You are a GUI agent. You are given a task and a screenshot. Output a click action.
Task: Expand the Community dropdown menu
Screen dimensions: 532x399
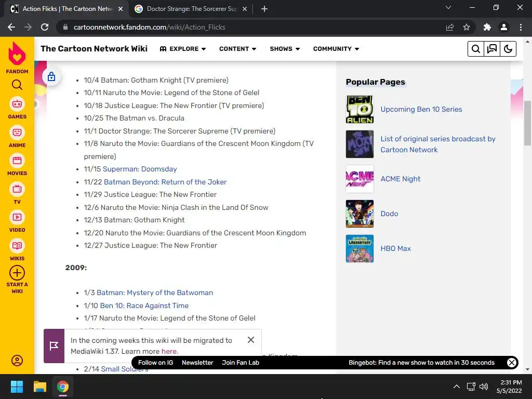(336, 49)
